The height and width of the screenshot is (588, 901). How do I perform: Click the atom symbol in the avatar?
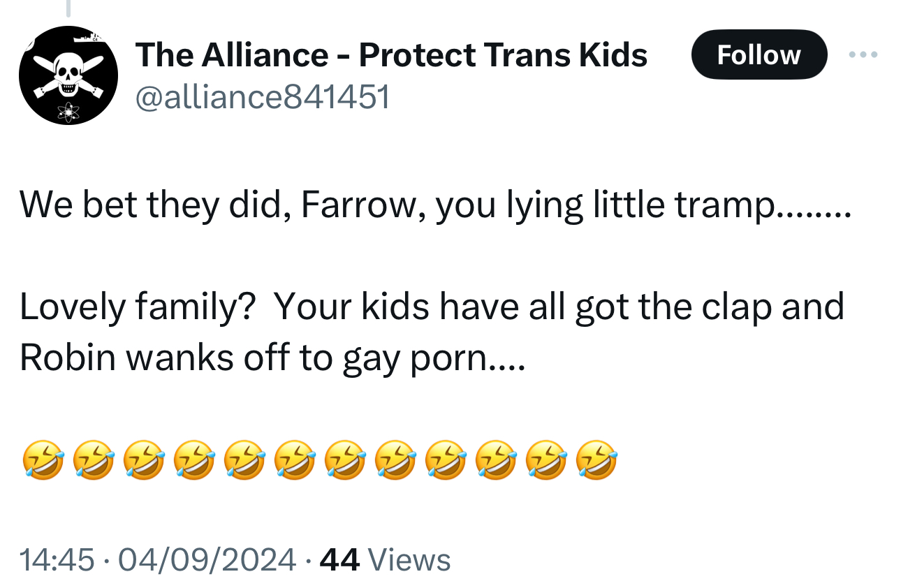point(68,110)
